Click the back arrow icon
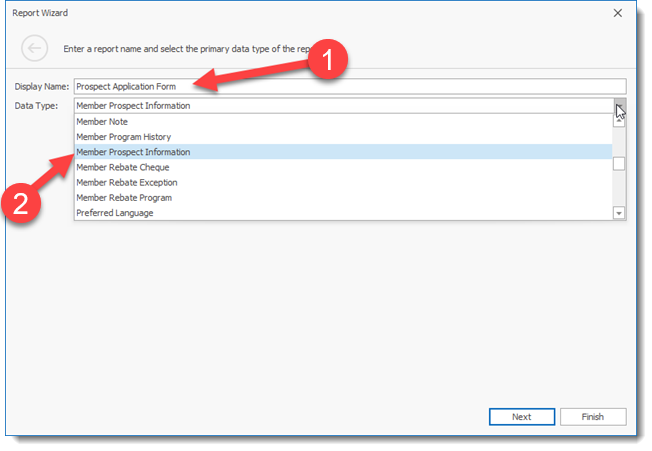Viewport: 652px width, 451px height. tap(35, 48)
